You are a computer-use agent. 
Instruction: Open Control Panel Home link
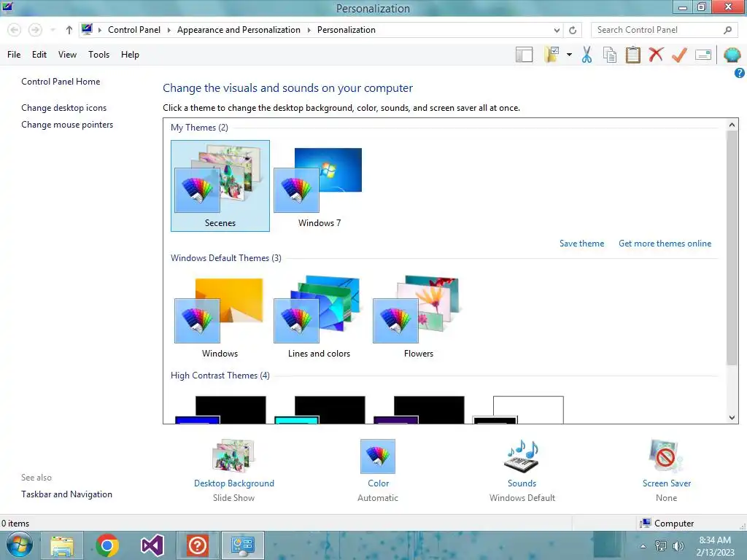click(x=61, y=82)
